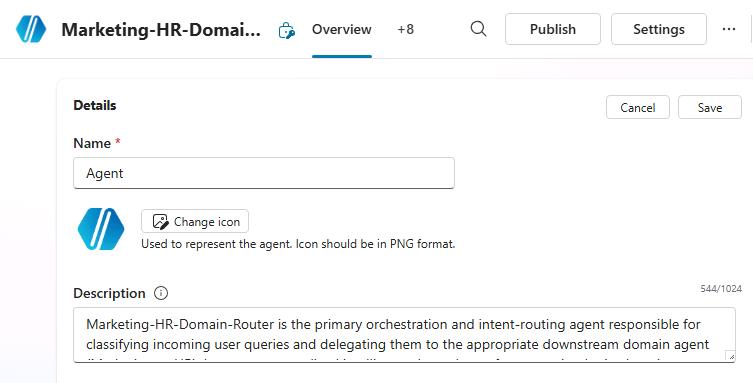Expand the +8 hidden tabs overflow
Image resolution: width=753 pixels, height=383 pixels.
point(406,29)
